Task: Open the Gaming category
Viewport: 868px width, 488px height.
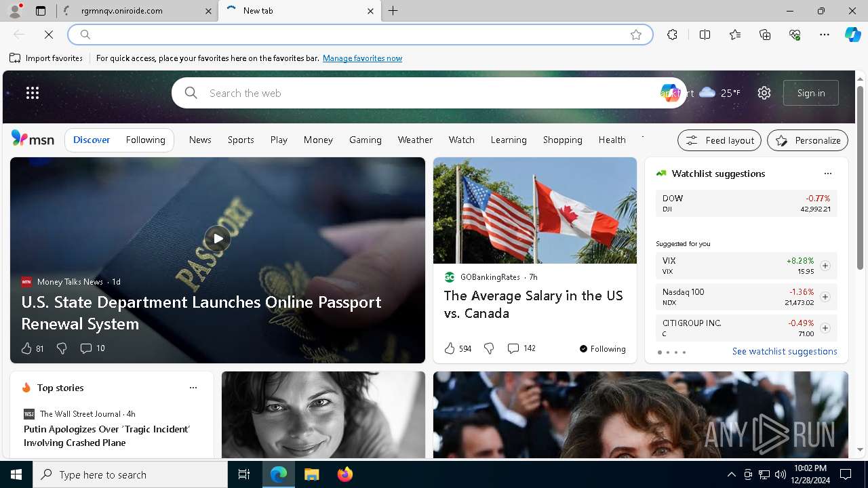Action: coord(366,140)
